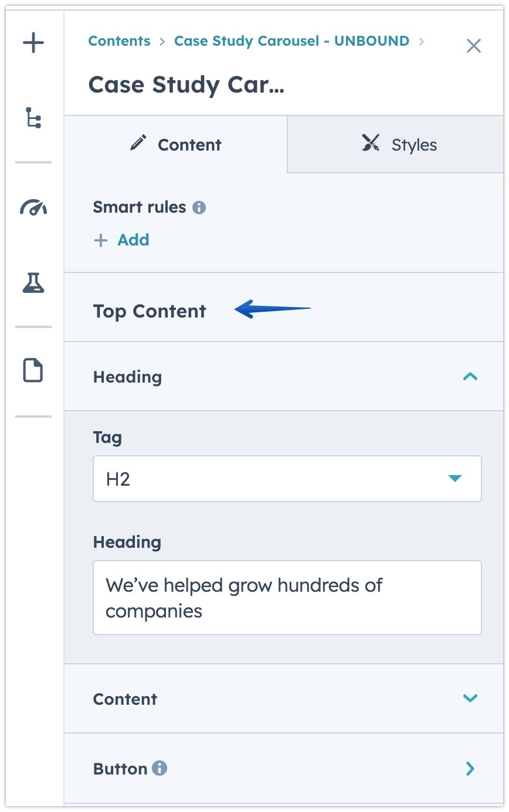Select the optimize speedometer icon

coord(33,207)
